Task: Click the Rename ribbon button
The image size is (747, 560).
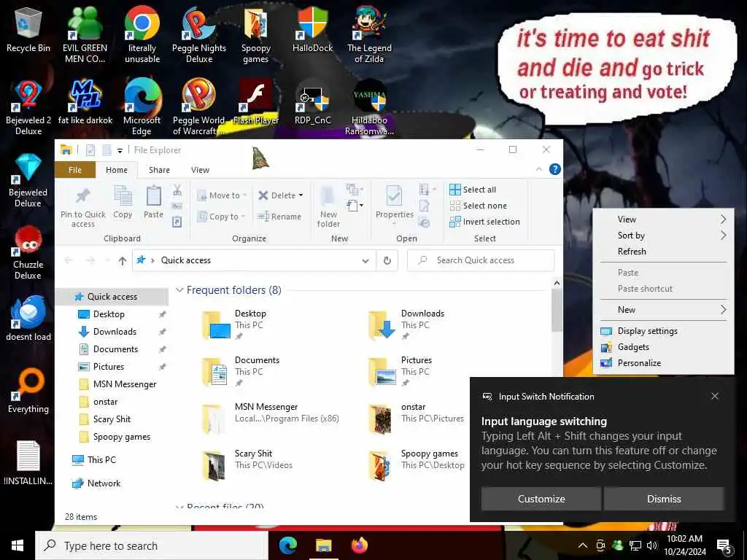Action: click(x=279, y=217)
